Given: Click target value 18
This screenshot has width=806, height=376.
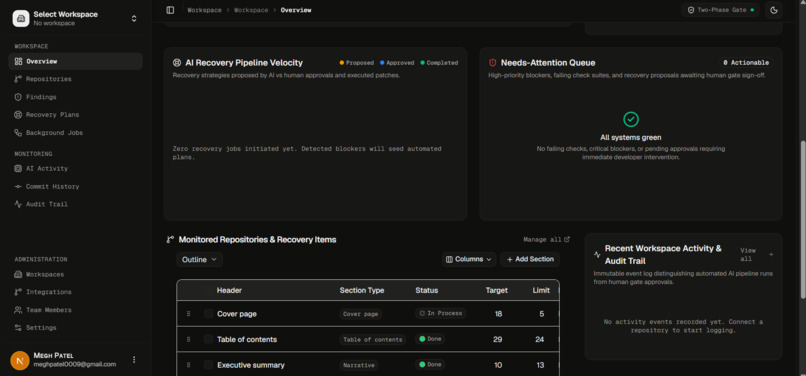Looking at the screenshot, I should (498, 314).
